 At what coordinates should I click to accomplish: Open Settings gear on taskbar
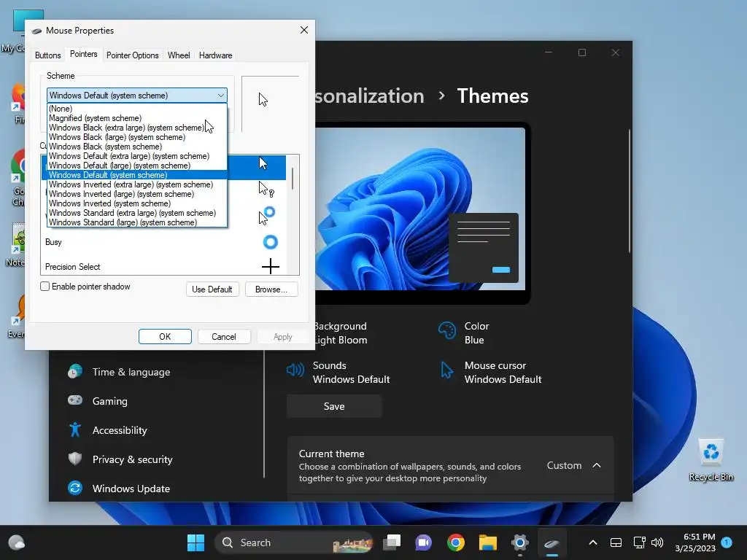(519, 542)
